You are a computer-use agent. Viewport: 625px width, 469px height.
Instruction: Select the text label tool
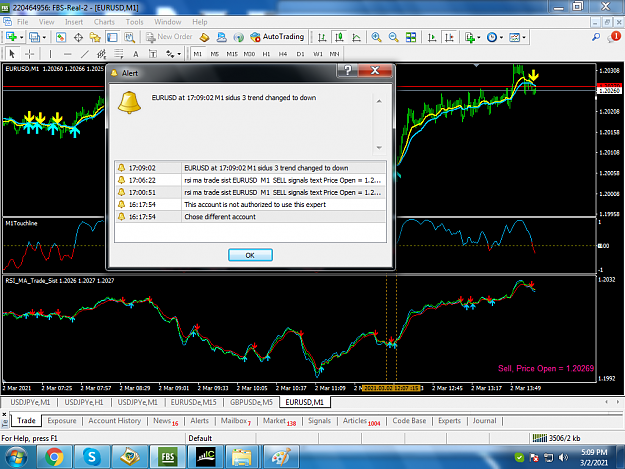click(153, 54)
